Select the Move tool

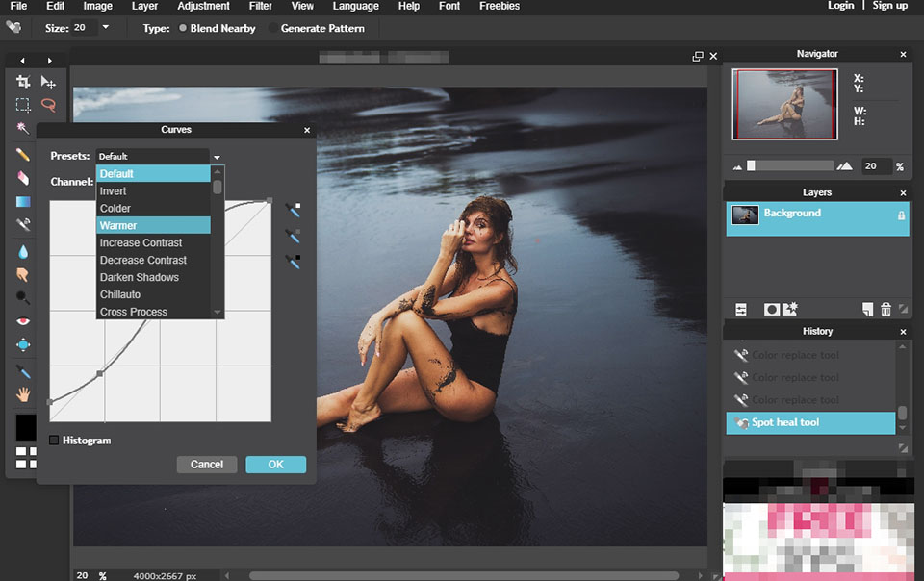[x=48, y=82]
